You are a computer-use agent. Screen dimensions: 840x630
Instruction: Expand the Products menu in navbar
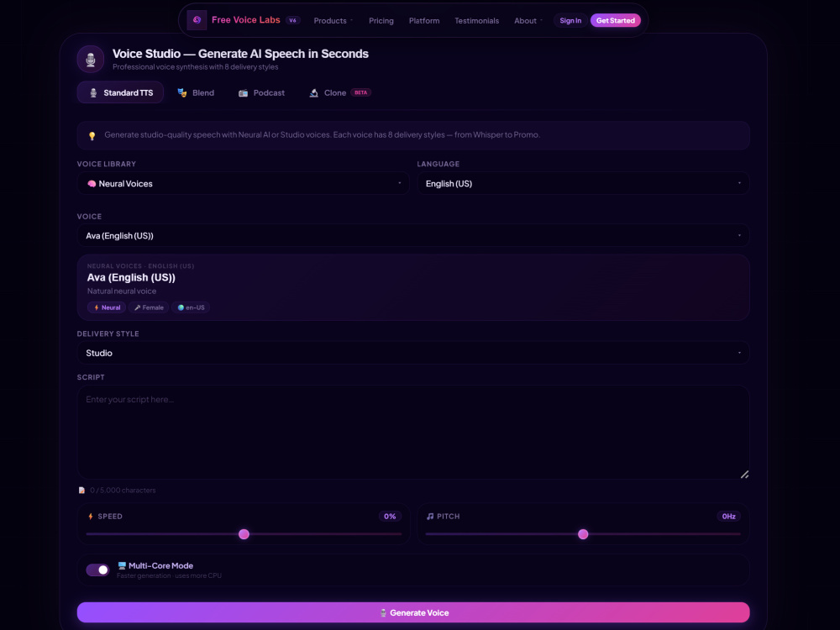pyautogui.click(x=333, y=20)
